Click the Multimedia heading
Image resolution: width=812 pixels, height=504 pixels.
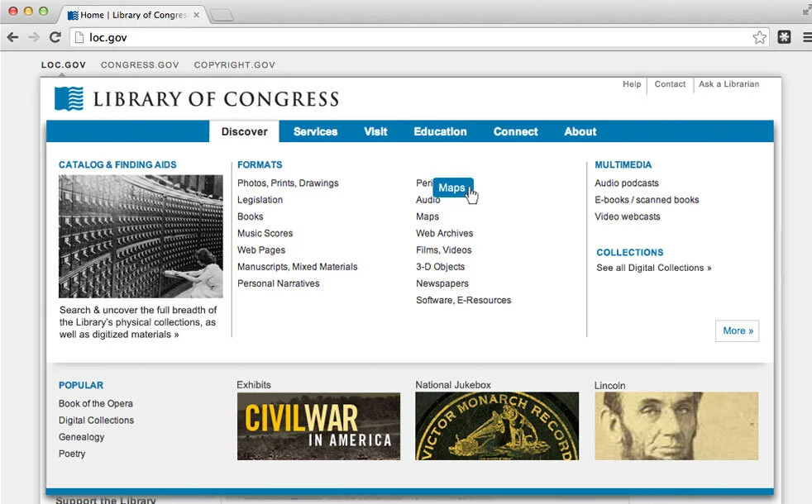pyautogui.click(x=623, y=164)
